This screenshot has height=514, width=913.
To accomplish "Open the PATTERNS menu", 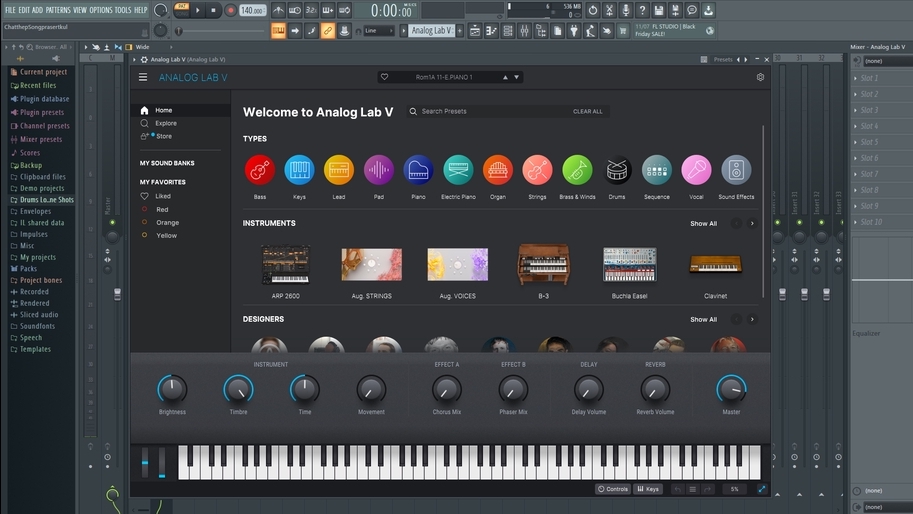I will 58,10.
